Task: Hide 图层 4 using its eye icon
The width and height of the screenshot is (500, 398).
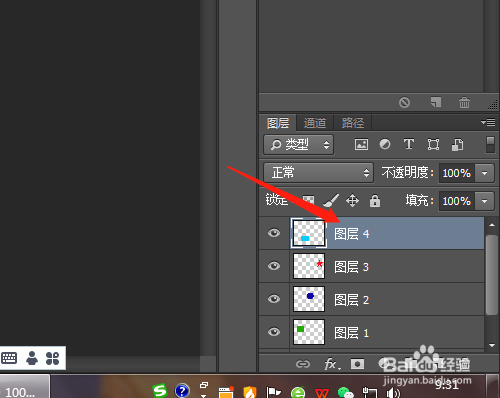Action: tap(274, 233)
